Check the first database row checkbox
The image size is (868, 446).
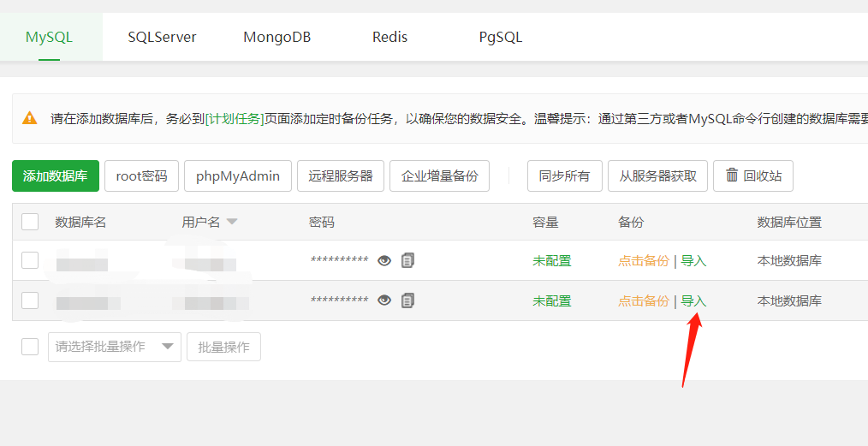point(30,260)
